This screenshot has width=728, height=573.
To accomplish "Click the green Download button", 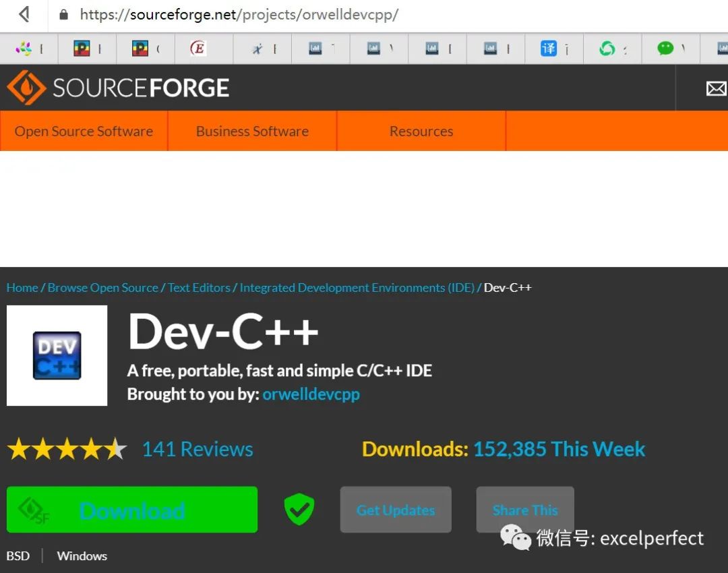I will [x=132, y=510].
